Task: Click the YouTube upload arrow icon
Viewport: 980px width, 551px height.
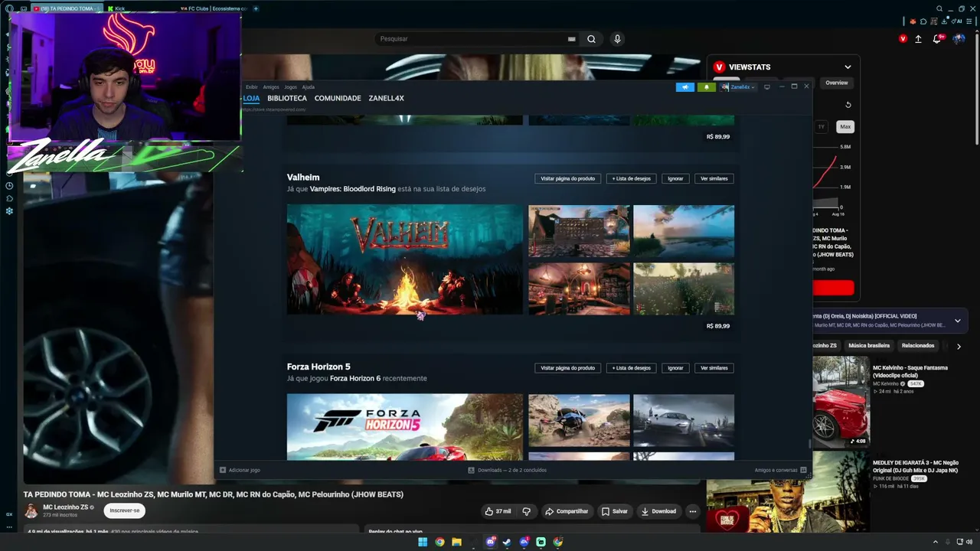Action: (919, 39)
